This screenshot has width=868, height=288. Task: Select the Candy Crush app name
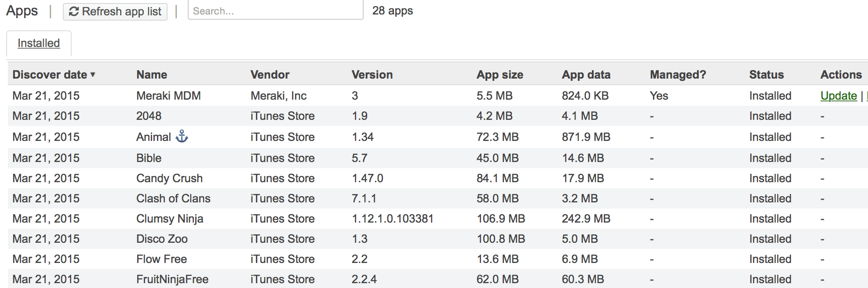(x=169, y=178)
